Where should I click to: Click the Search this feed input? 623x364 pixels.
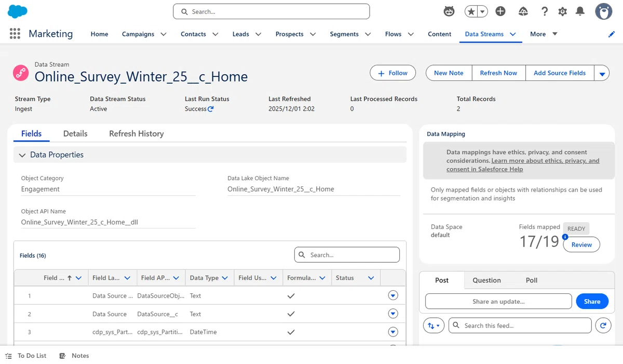520,326
